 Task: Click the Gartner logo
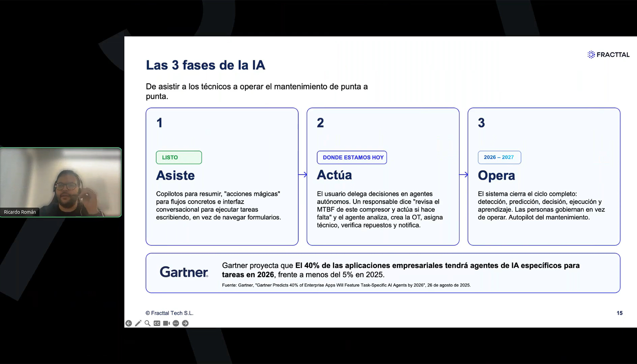click(184, 272)
